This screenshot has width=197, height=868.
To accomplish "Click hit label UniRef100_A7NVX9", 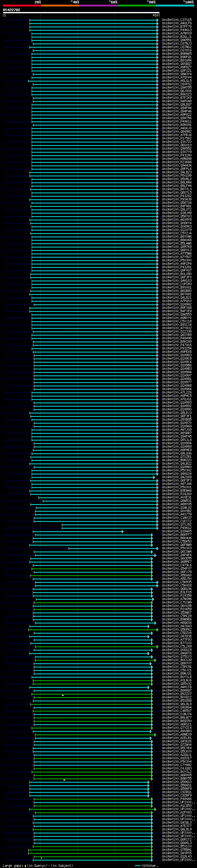I will [x=177, y=33].
